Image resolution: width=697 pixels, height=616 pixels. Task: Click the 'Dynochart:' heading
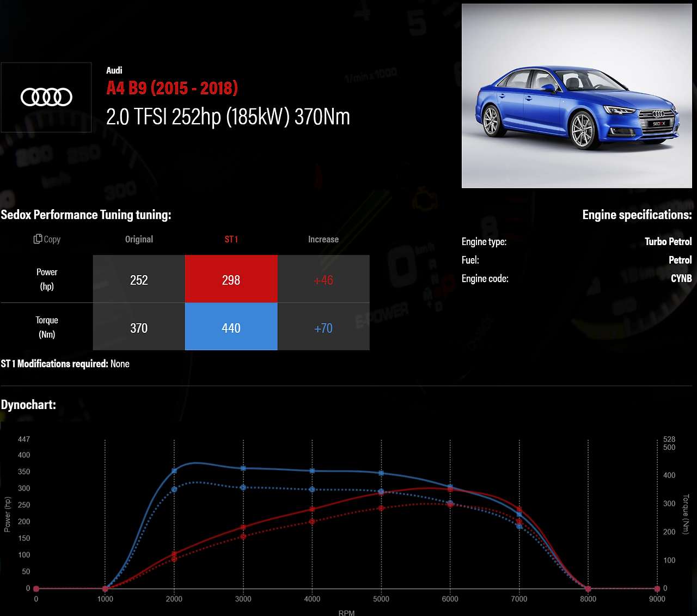click(28, 405)
